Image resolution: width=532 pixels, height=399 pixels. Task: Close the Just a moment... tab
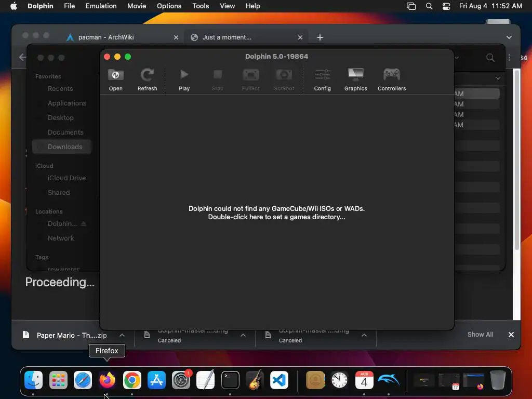tap(300, 37)
